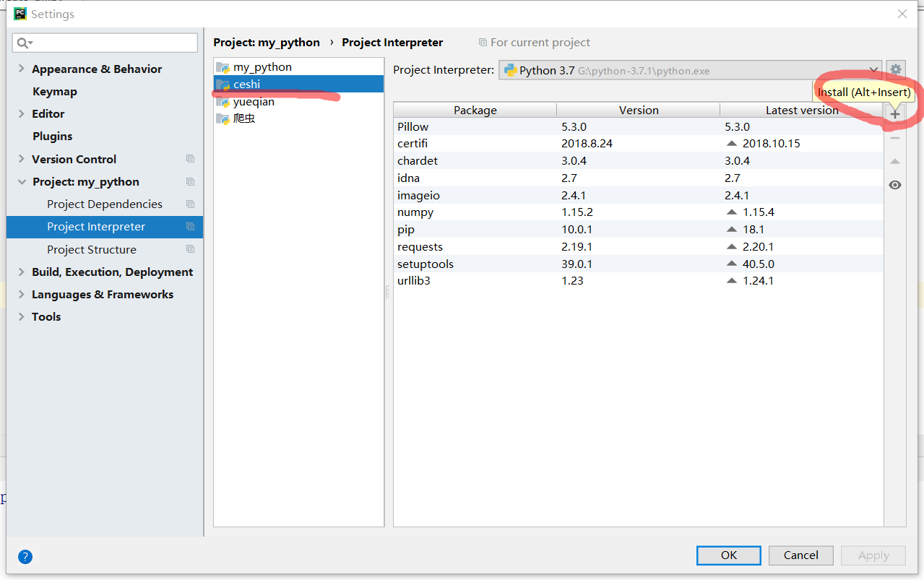This screenshot has width=924, height=580.
Task: Click the OK button
Action: 729,555
